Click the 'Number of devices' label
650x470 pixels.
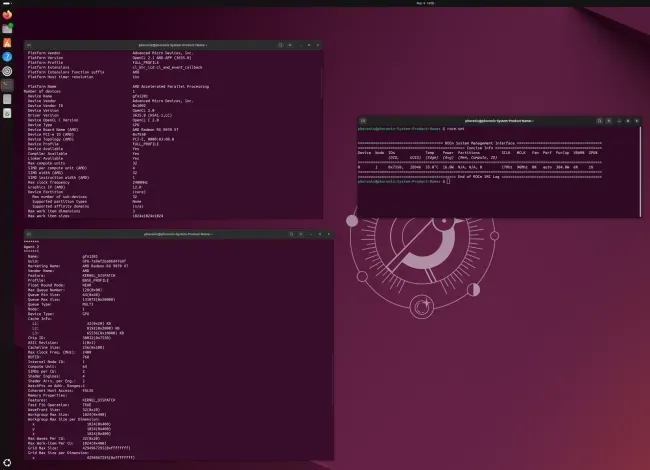(42, 91)
